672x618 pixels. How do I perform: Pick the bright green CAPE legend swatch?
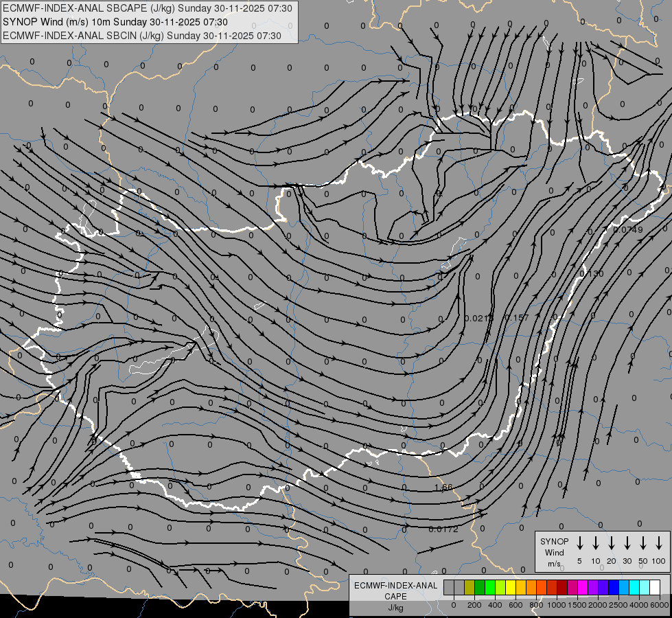[490, 587]
